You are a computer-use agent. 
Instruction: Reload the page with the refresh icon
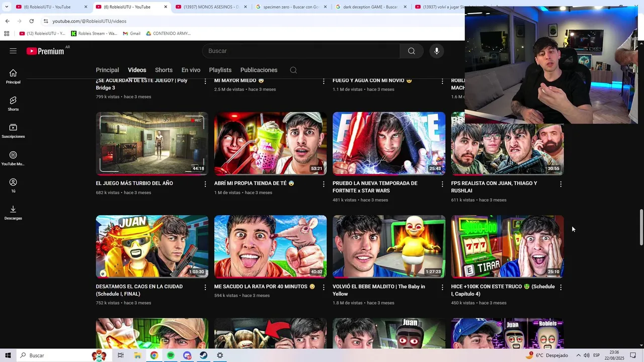pos(31,21)
